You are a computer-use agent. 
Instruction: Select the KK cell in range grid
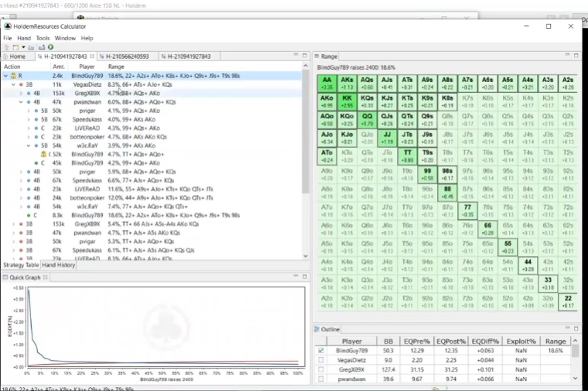[x=347, y=101]
